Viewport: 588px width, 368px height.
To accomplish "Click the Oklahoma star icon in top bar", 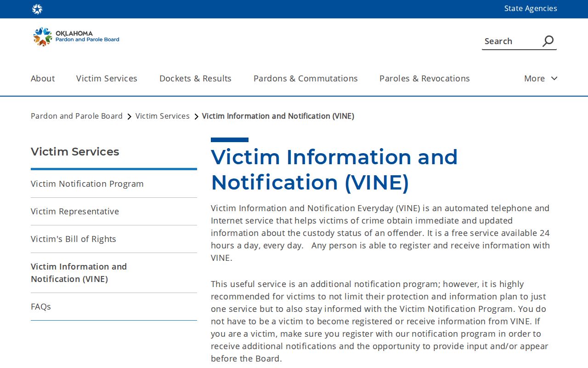I will pyautogui.click(x=37, y=9).
